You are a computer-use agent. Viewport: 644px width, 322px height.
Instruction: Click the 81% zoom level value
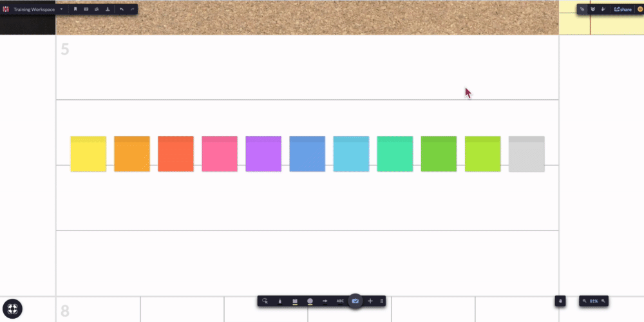(594, 301)
